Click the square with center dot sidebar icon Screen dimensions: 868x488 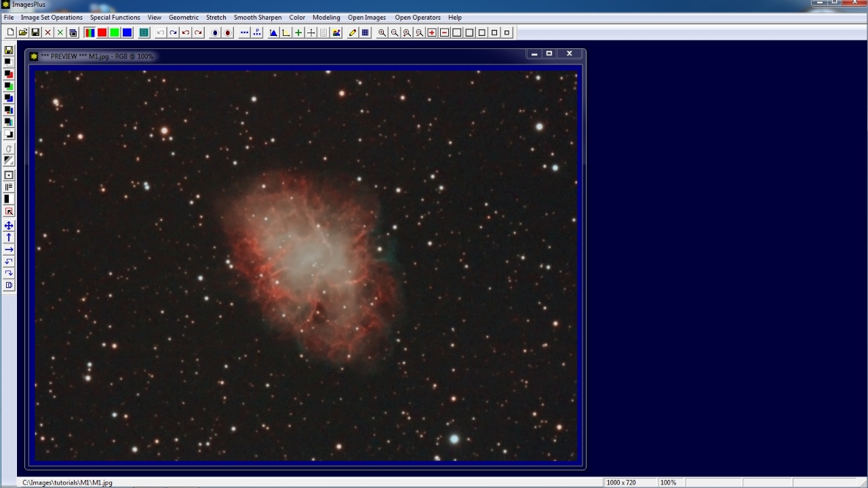point(9,175)
